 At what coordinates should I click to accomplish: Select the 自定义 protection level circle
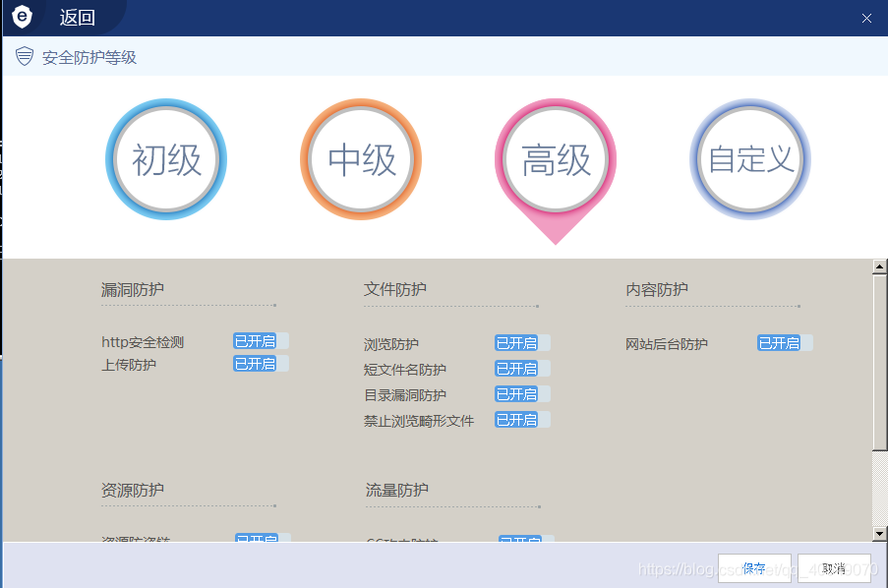click(750, 159)
